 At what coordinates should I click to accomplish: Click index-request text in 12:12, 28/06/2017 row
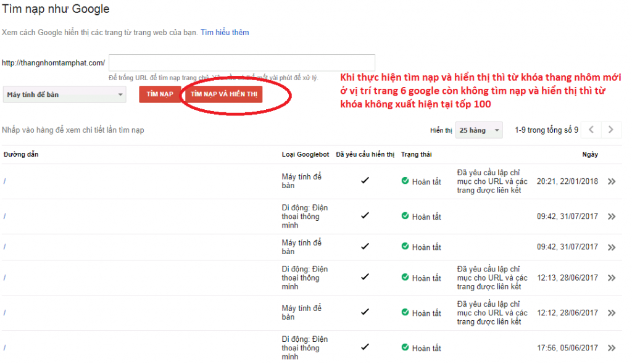pyautogui.click(x=492, y=313)
